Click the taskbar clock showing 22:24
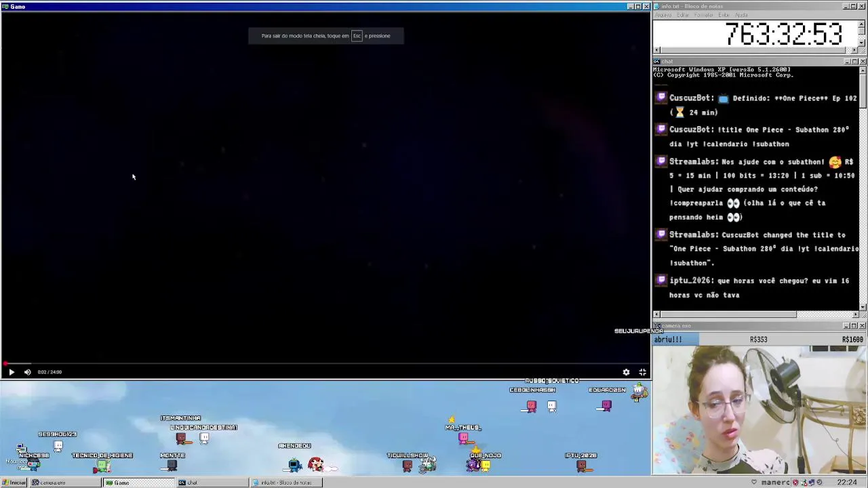This screenshot has height=488, width=868. 846,483
